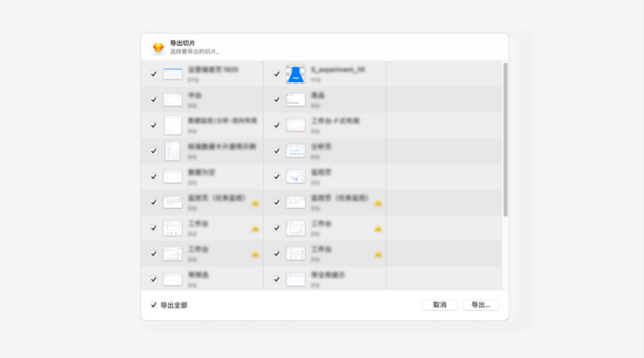Click the 竞品 slice name
644x358 pixels.
tap(318, 95)
